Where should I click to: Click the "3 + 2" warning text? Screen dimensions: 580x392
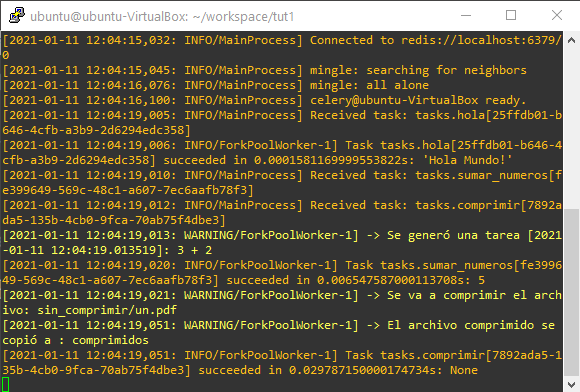point(195,250)
